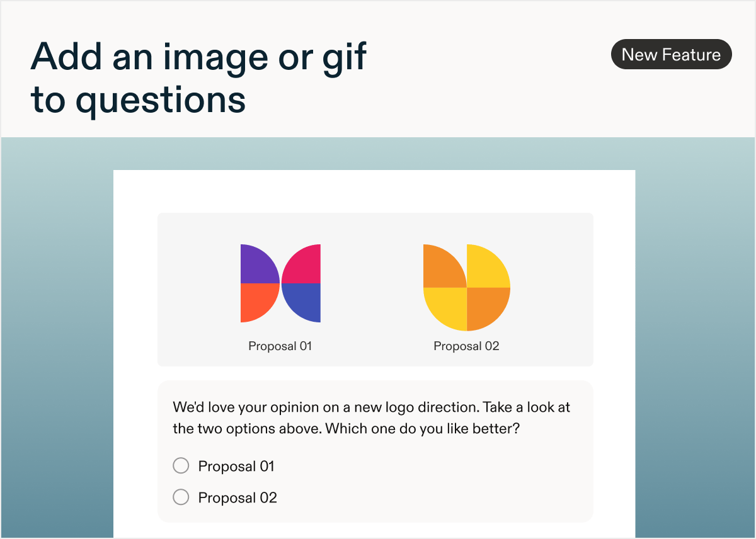The width and height of the screenshot is (756, 539).
Task: Click the Proposal 01 caption under logo
Action: (x=280, y=346)
